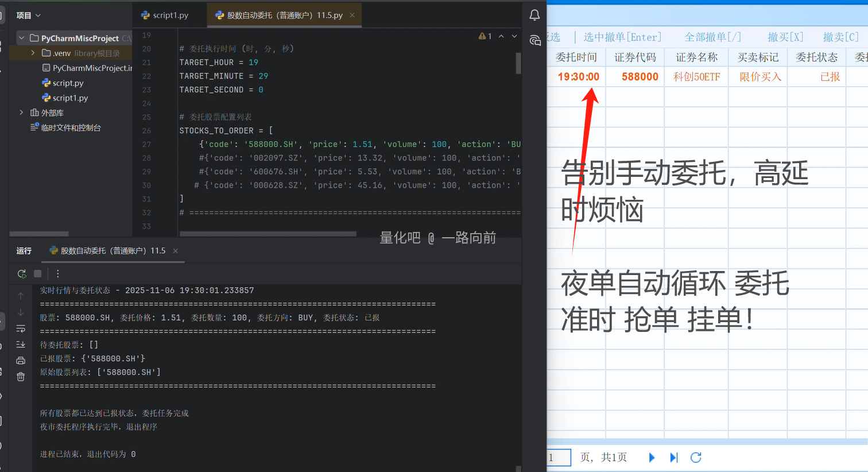Open the notifications bell icon
The height and width of the screenshot is (472, 868).
click(x=534, y=16)
